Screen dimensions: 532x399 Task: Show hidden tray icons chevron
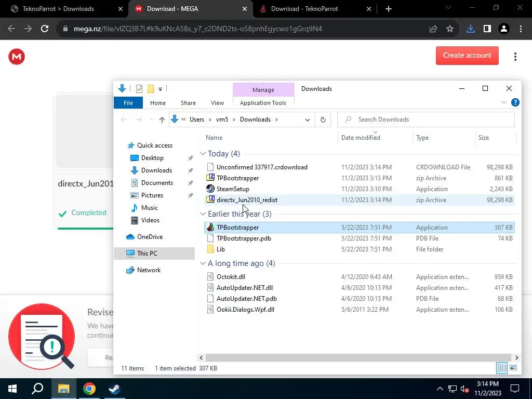click(440, 389)
